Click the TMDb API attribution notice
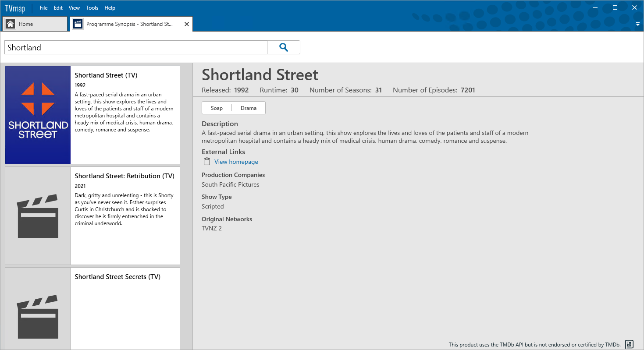The width and height of the screenshot is (644, 350). [535, 345]
